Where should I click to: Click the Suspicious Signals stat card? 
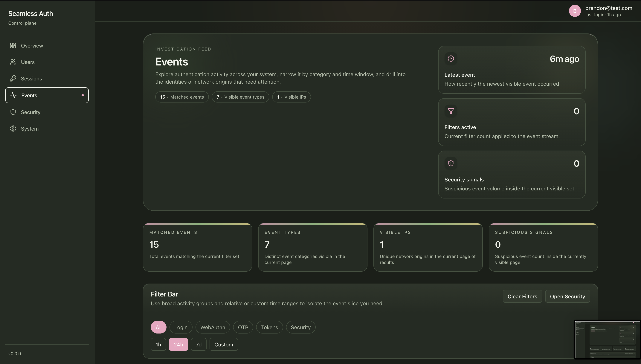[543, 247]
